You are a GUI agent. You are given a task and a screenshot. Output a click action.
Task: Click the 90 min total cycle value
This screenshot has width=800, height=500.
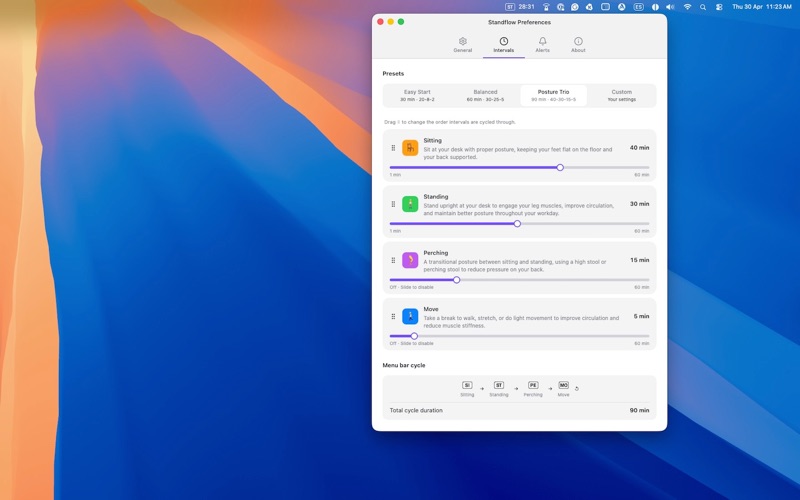click(x=639, y=410)
